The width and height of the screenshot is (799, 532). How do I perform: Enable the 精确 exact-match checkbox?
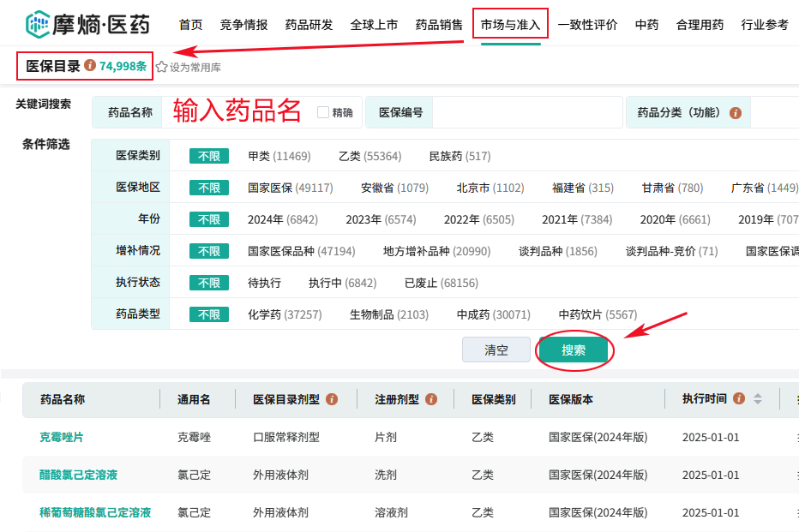(x=321, y=112)
